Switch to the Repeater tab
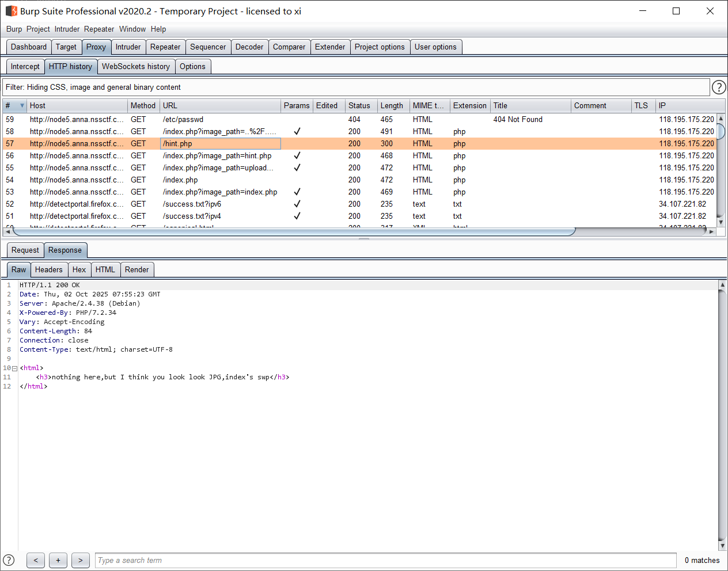This screenshot has height=571, width=728. point(165,47)
